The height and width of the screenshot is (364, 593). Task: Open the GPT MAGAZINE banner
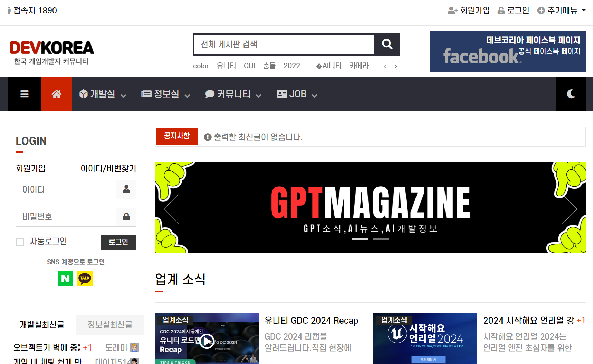370,208
